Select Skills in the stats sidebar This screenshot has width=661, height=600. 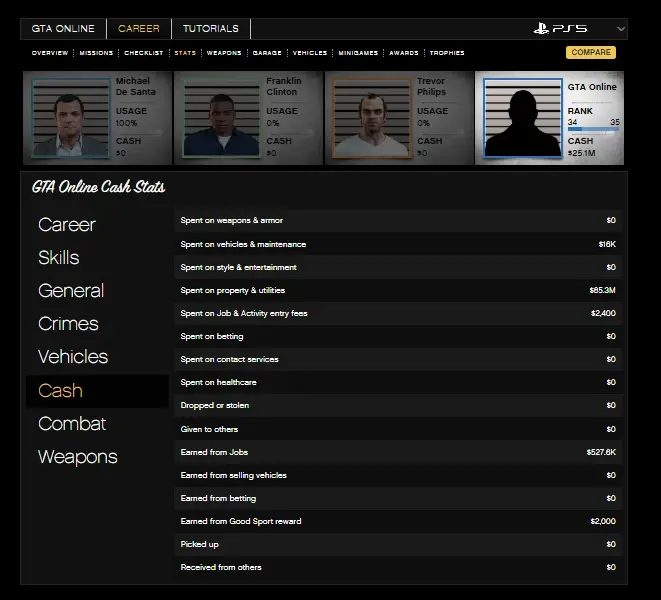click(x=58, y=258)
